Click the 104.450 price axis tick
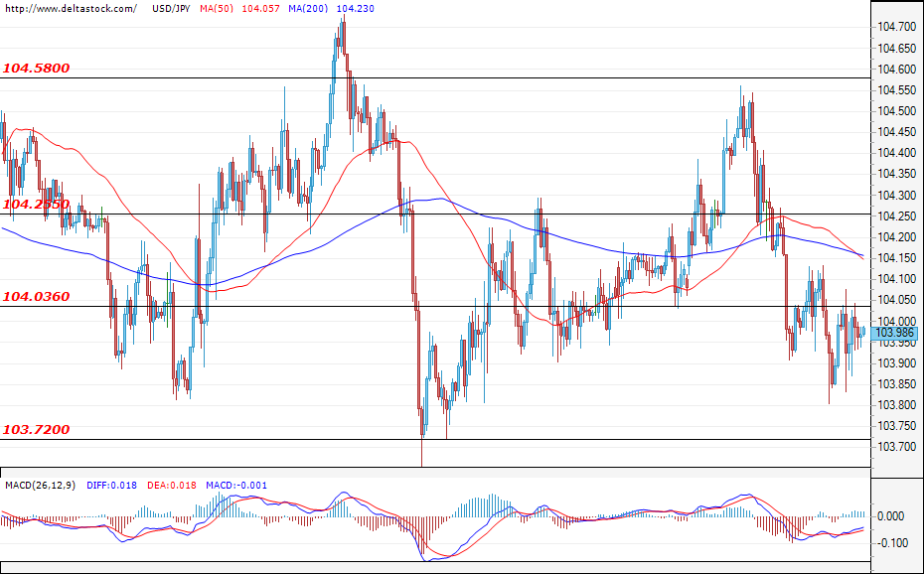 click(897, 132)
